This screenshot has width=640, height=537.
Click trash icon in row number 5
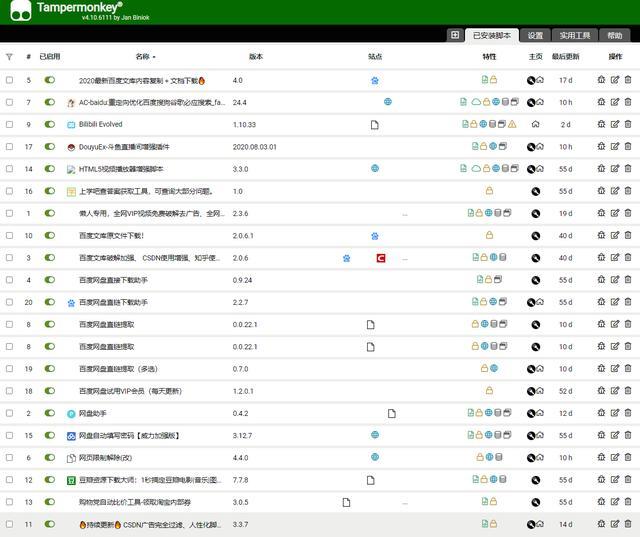pyautogui.click(x=628, y=80)
